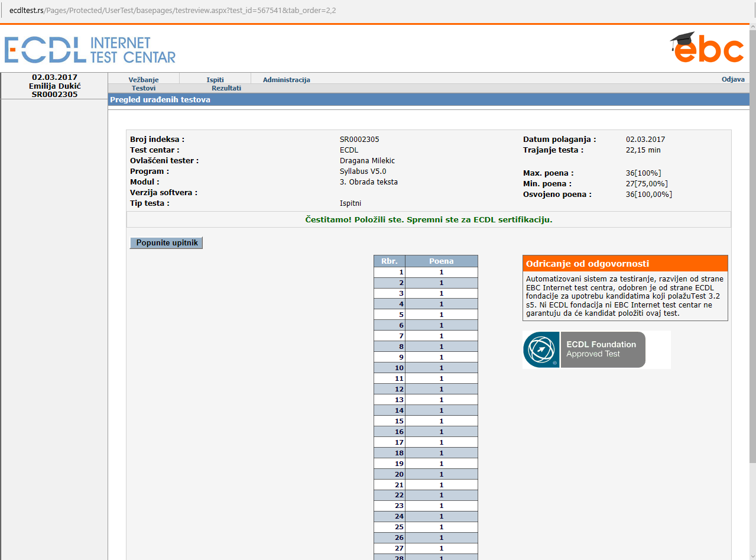Click the test type value Ispitni
The width and height of the screenshot is (756, 560).
351,203
